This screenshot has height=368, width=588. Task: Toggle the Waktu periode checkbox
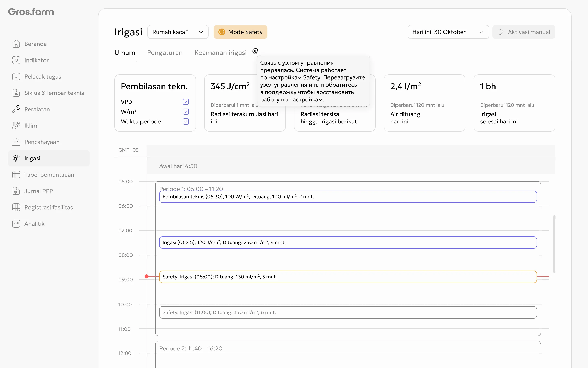tap(186, 121)
